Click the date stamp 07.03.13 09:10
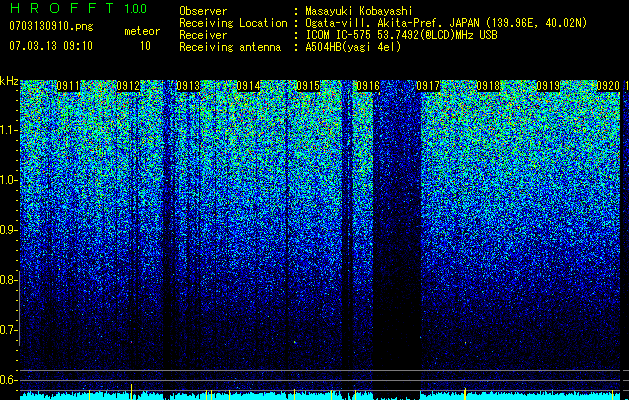 (51, 46)
